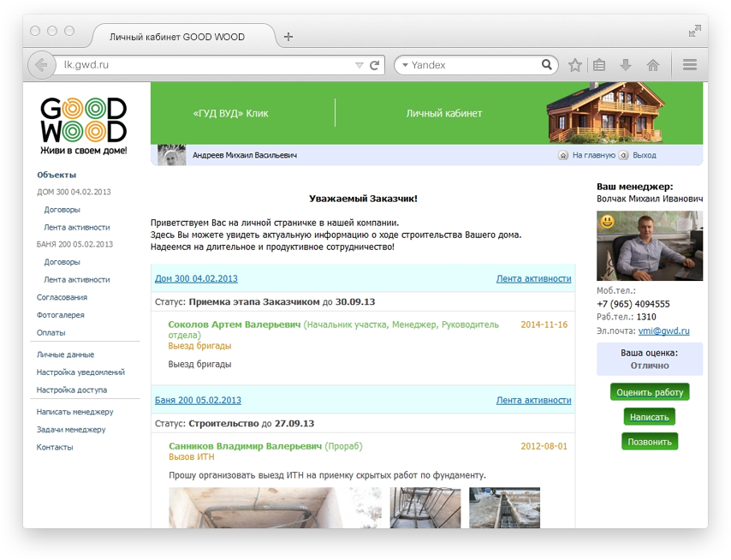Open the Фотогалерея sidebar link

(x=61, y=315)
